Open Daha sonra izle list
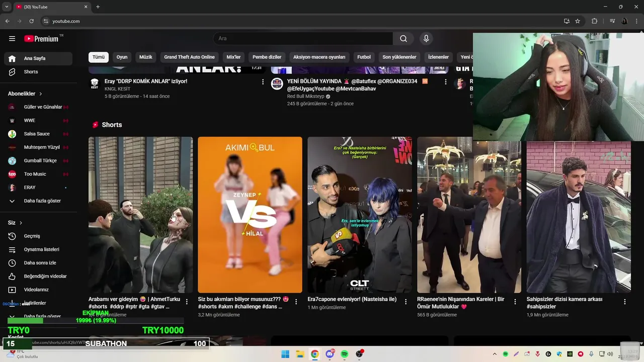This screenshot has width=644, height=362. (38, 263)
